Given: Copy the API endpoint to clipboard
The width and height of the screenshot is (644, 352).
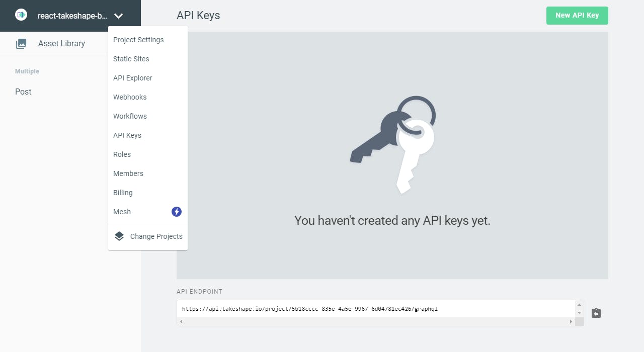Looking at the screenshot, I should click(596, 313).
